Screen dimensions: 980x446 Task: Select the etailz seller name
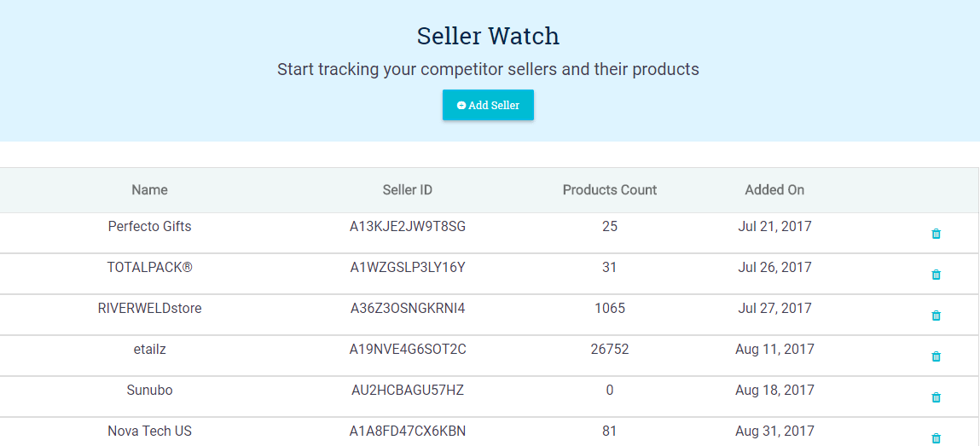149,349
